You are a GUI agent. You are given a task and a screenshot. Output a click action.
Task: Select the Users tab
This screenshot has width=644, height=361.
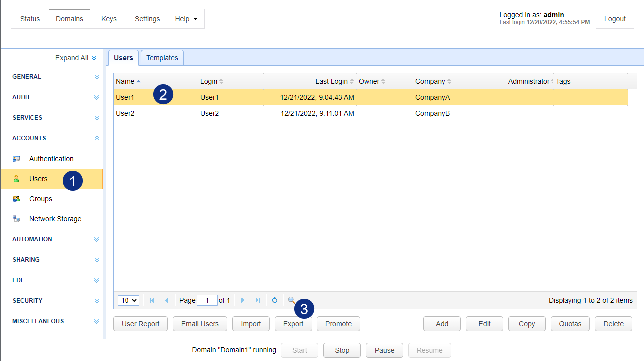(x=123, y=58)
